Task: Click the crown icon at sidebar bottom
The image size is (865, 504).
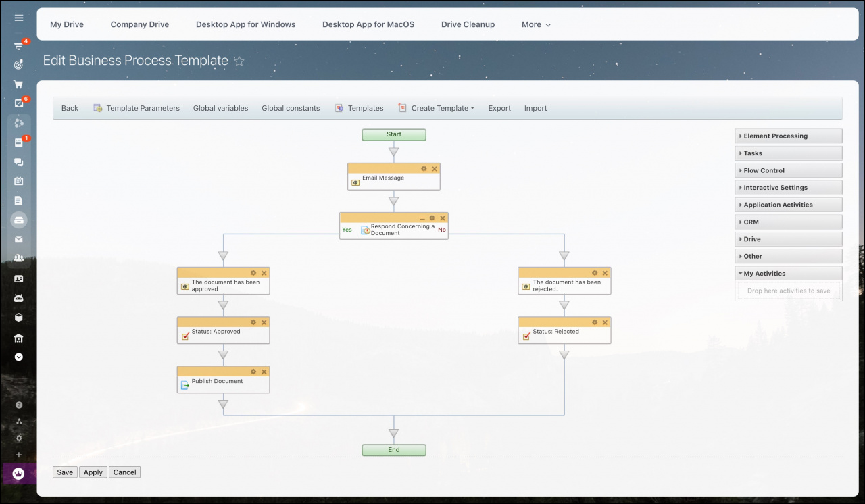Action: [19, 474]
